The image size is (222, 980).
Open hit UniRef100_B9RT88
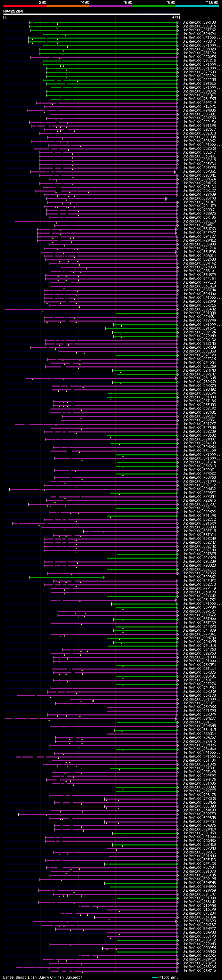point(199,23)
